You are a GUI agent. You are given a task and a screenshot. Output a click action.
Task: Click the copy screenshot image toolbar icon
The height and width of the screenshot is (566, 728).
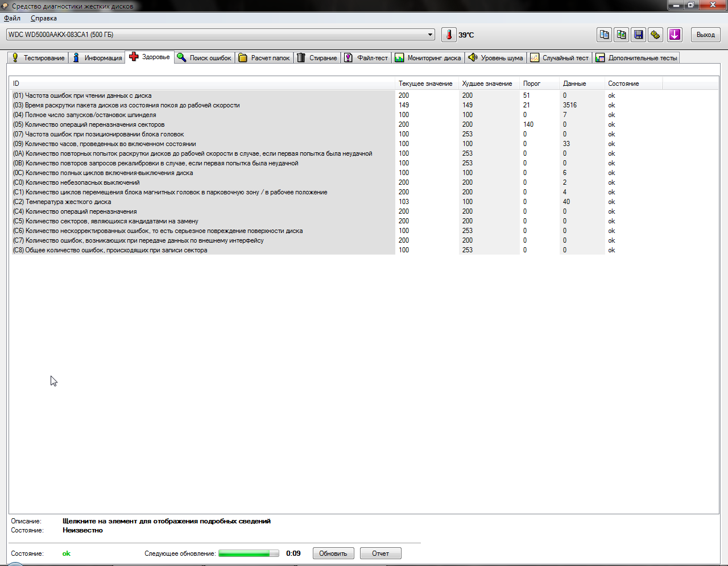pyautogui.click(x=621, y=35)
